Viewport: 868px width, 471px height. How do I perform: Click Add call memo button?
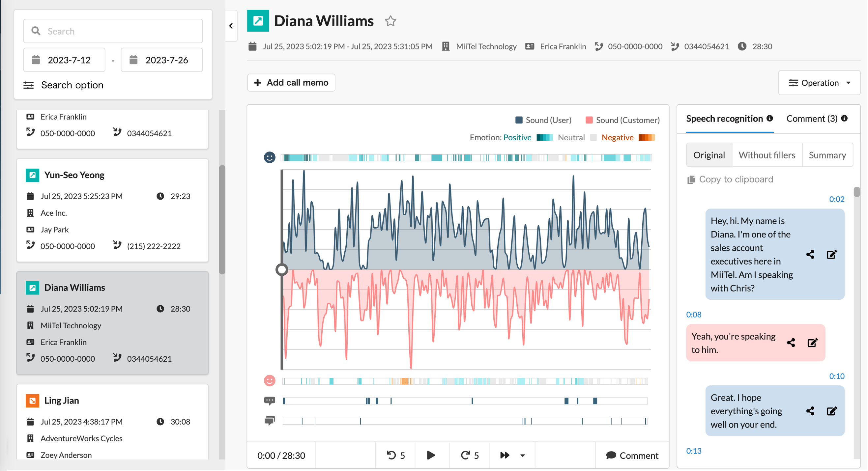coord(291,83)
